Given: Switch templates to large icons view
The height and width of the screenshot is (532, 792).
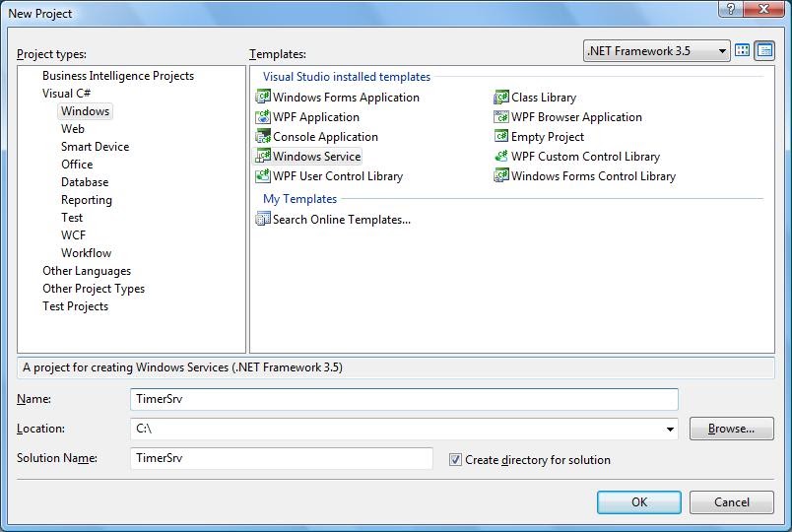Looking at the screenshot, I should click(742, 50).
